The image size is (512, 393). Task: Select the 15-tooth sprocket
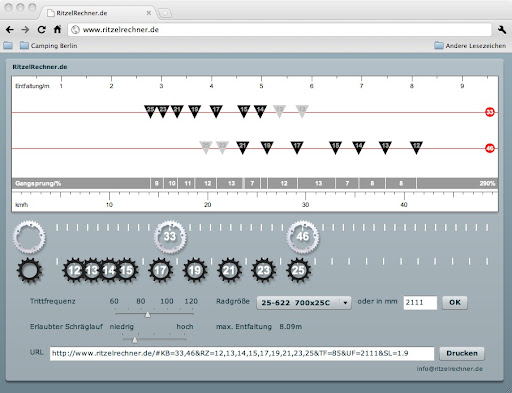126,270
